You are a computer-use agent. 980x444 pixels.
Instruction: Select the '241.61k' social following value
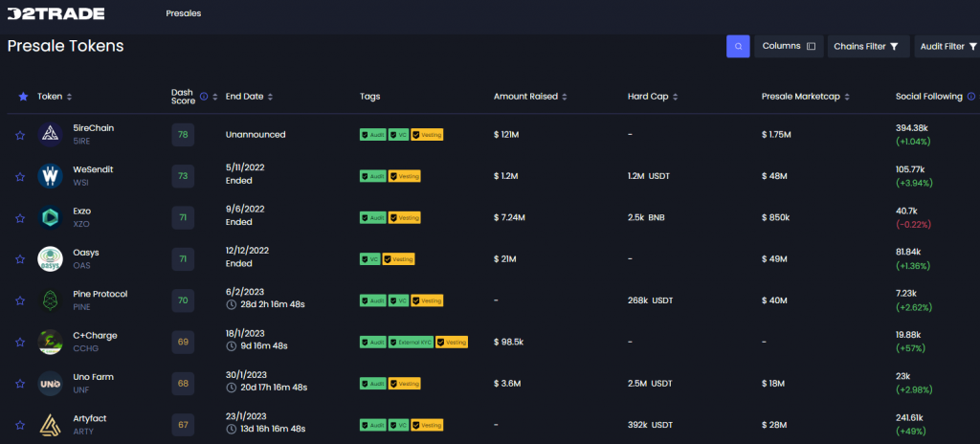click(x=909, y=418)
